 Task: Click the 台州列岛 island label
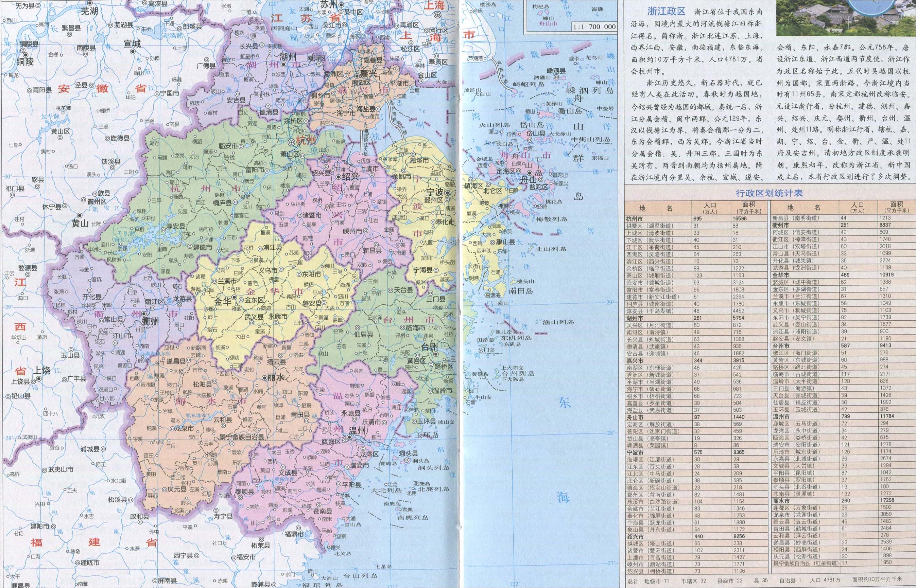point(518,374)
